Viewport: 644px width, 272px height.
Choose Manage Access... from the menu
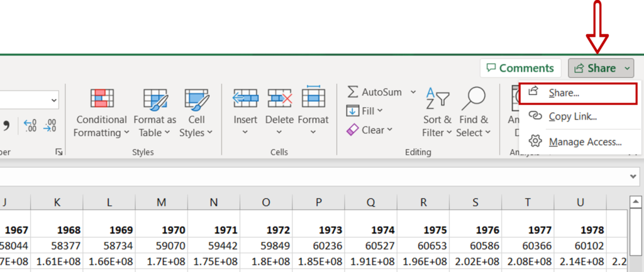pyautogui.click(x=579, y=142)
